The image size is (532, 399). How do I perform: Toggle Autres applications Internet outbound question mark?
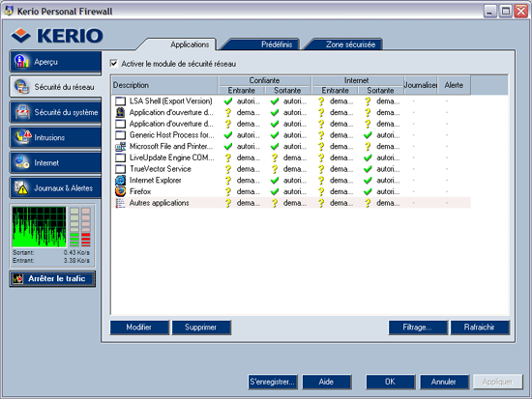pos(368,203)
